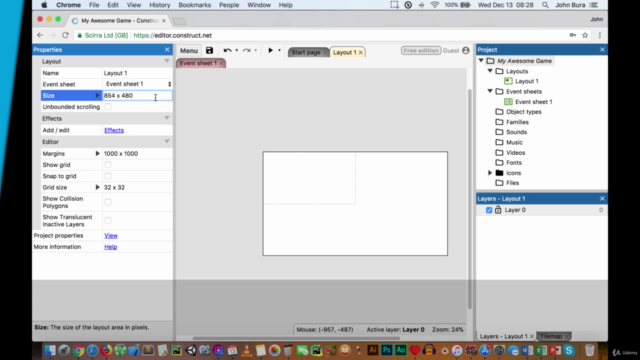This screenshot has width=640, height=360.
Task: Open VLC cone icon in the Dock
Action: (247, 350)
